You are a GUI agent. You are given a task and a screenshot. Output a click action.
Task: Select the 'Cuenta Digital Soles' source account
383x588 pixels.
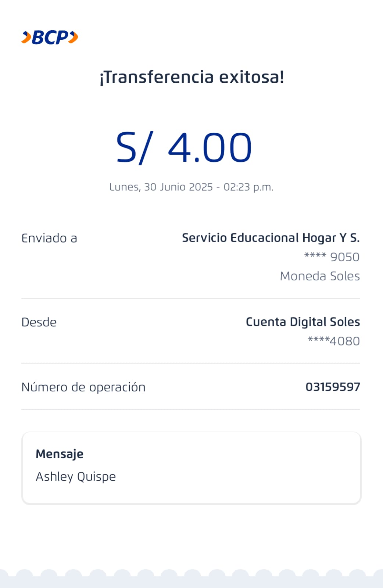click(303, 322)
